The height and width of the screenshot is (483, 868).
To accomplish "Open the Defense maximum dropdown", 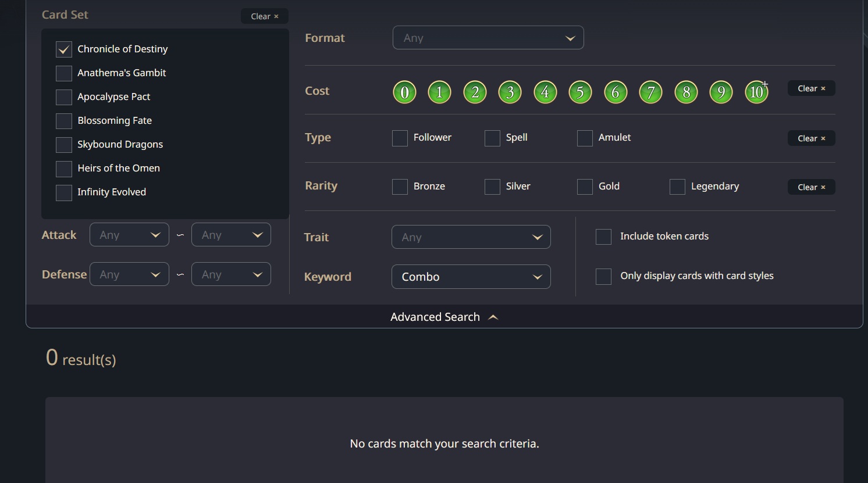I will click(231, 274).
